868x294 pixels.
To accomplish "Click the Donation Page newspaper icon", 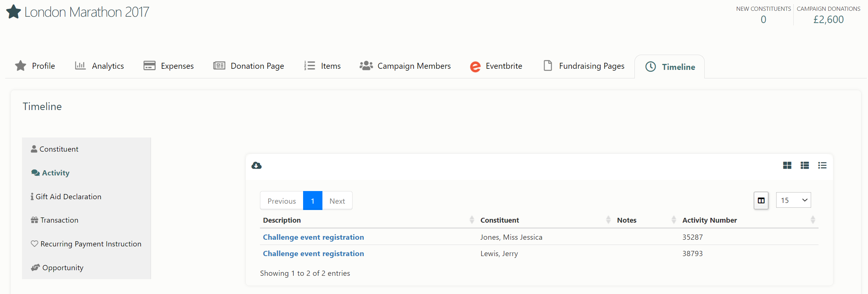I will (x=219, y=66).
